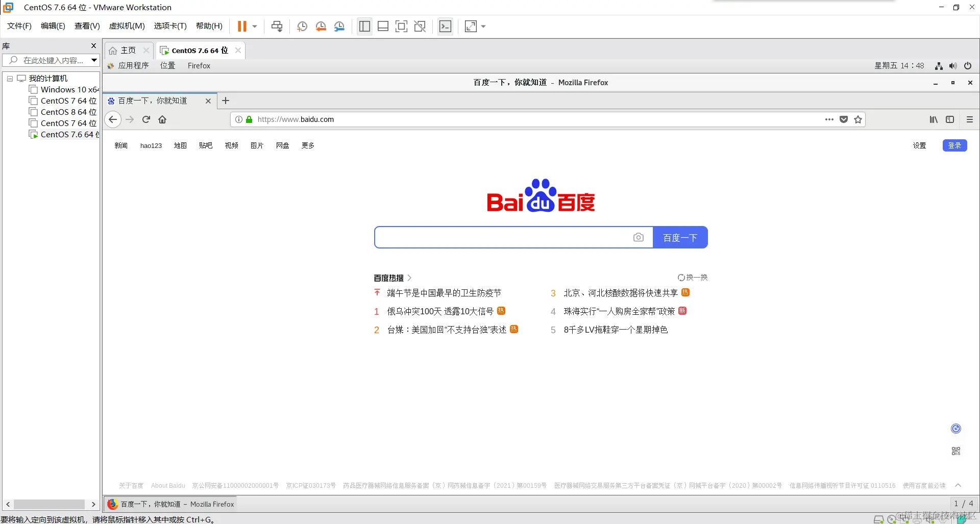980x524 pixels.
Task: Close the CentOS 7.6 64 位 tab
Action: pyautogui.click(x=238, y=50)
